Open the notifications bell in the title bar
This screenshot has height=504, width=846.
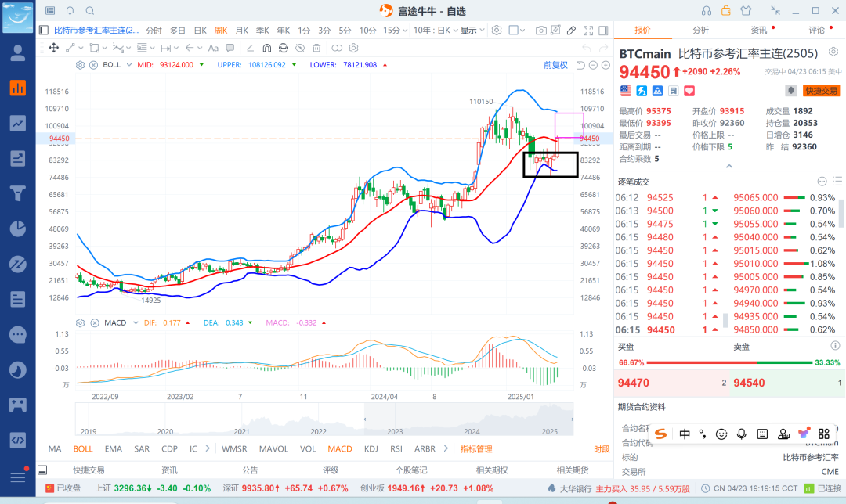click(70, 10)
